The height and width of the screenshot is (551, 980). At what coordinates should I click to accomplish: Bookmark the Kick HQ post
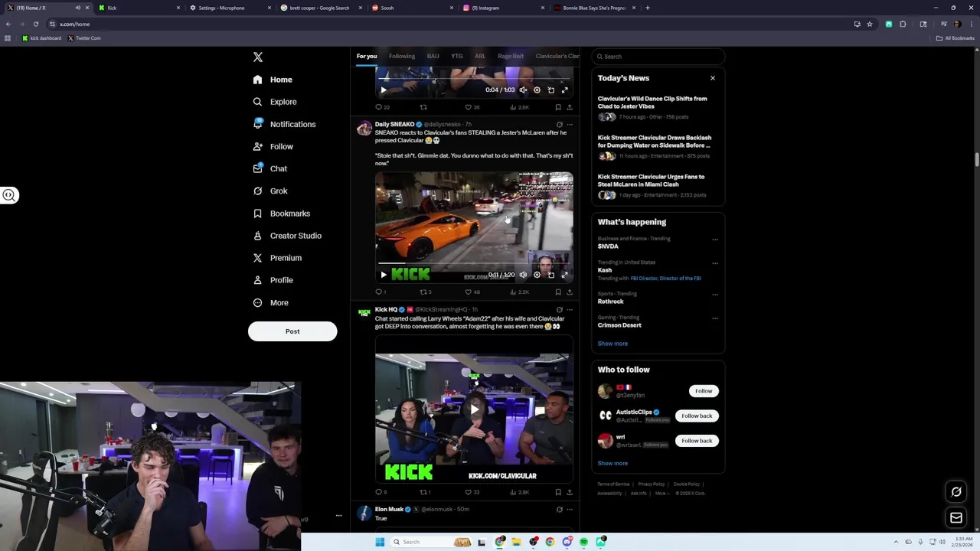coord(558,492)
